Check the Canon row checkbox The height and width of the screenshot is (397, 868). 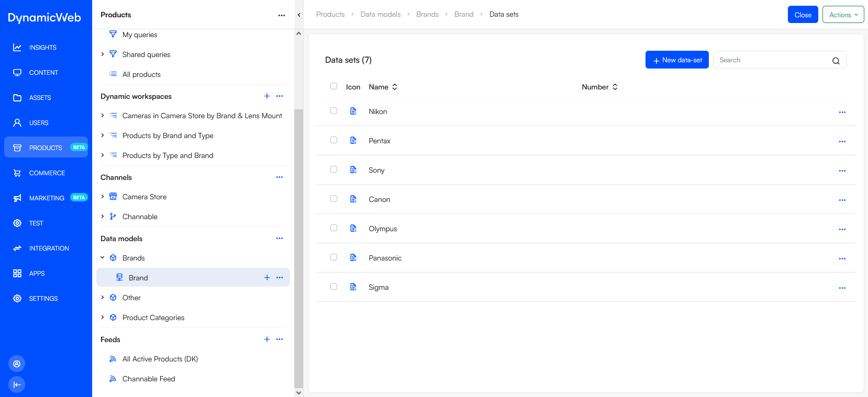tap(333, 199)
